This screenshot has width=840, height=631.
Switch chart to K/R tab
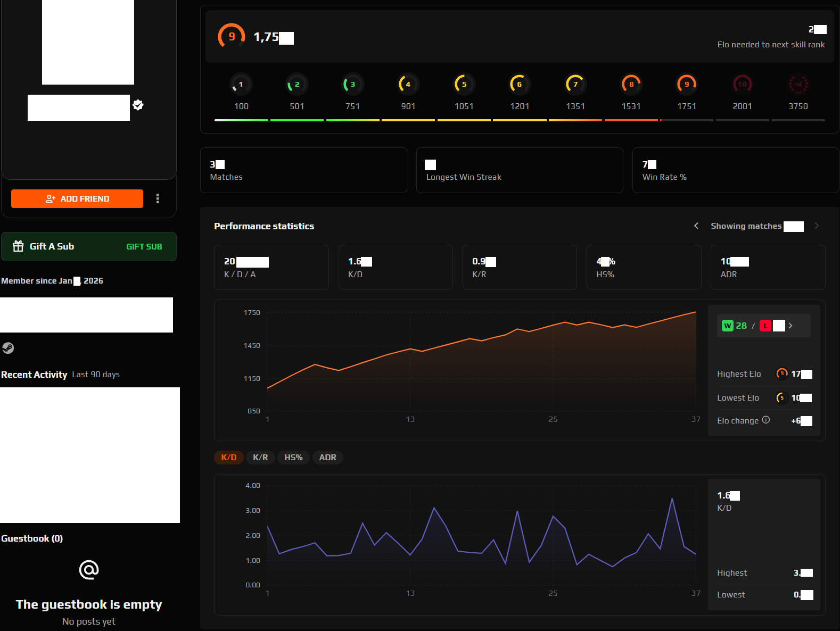pyautogui.click(x=260, y=458)
